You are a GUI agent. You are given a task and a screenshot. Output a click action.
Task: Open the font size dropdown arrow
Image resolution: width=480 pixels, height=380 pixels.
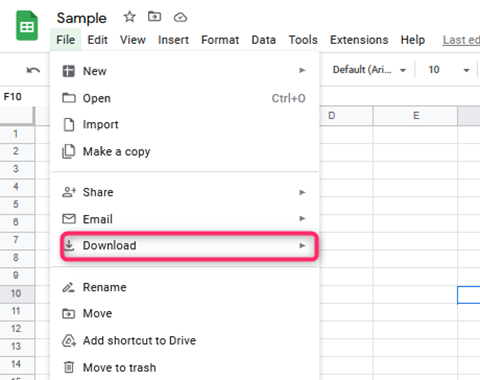pyautogui.click(x=466, y=70)
